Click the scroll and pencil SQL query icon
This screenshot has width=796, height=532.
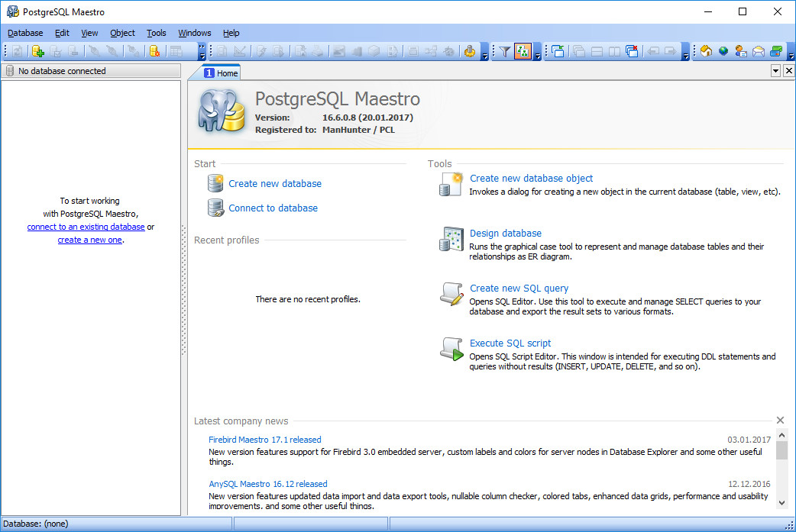(451, 294)
